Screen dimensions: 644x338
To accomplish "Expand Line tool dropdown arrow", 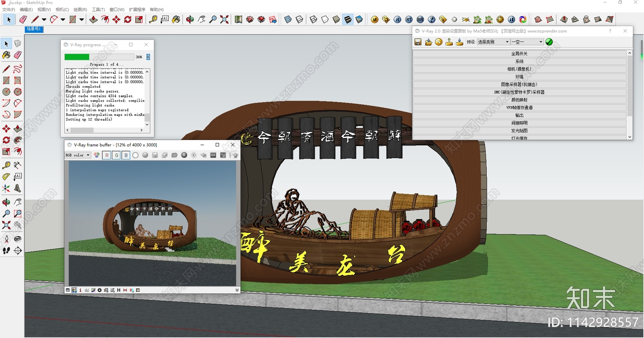I will click(x=44, y=19).
